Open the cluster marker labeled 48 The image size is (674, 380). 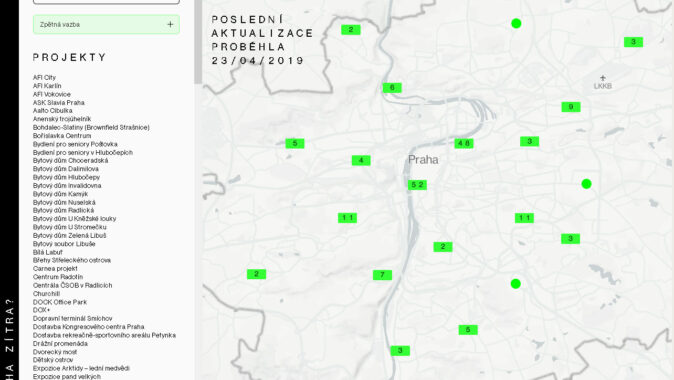[464, 143]
